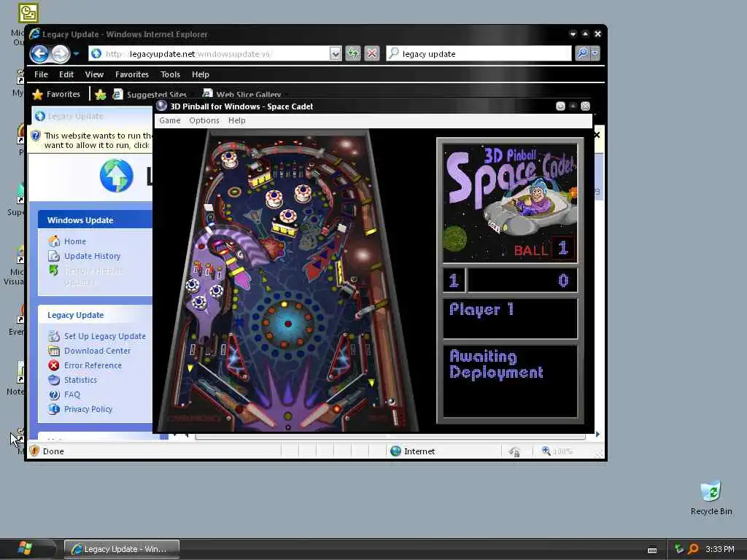Screen dimensions: 747x560
Task: Open the File menu in Internet Explorer
Action: [41, 74]
